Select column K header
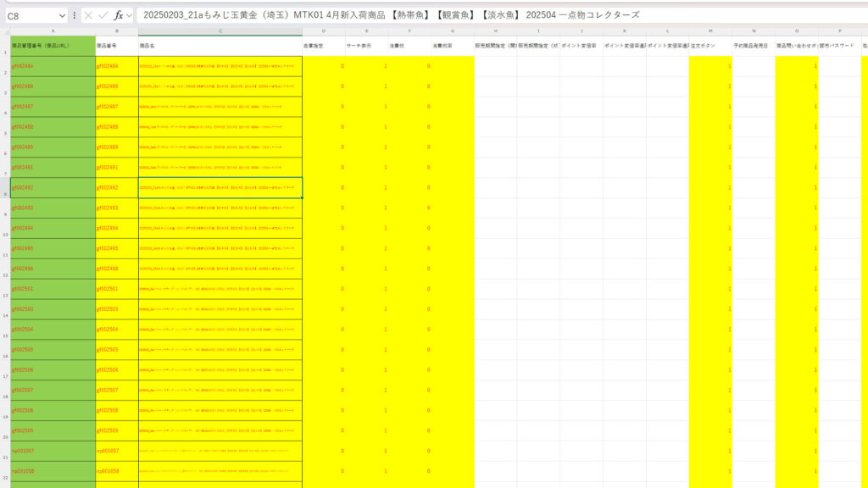868x488 pixels. tap(625, 31)
